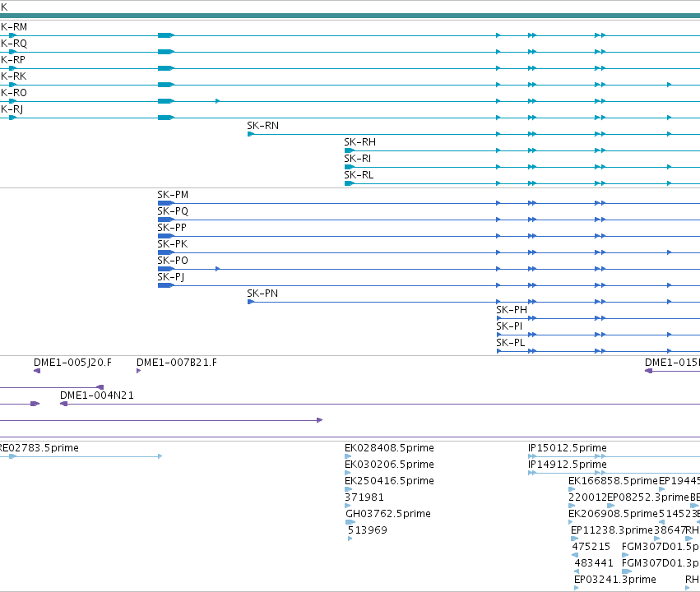
Task: Click the purple arrow marker under DME1-005J20.F
Action: pos(37,371)
